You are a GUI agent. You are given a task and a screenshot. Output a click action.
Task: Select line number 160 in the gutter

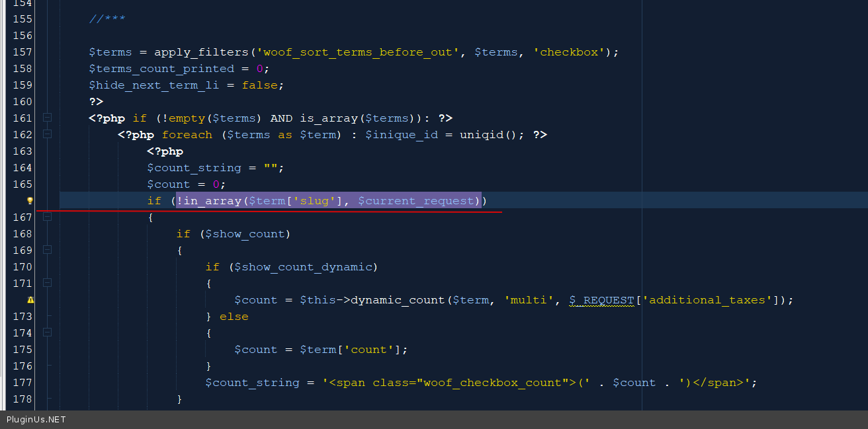22,101
